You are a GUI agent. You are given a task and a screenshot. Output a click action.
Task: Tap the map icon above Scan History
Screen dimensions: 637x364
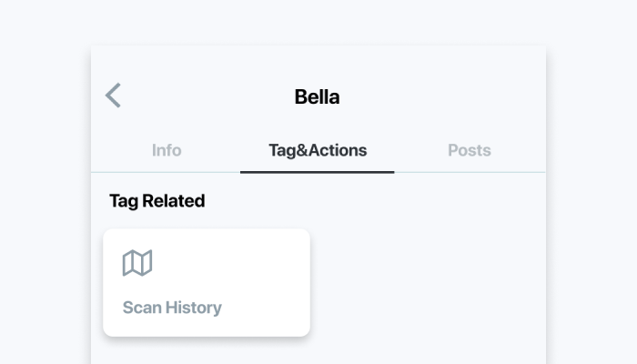coord(137,263)
